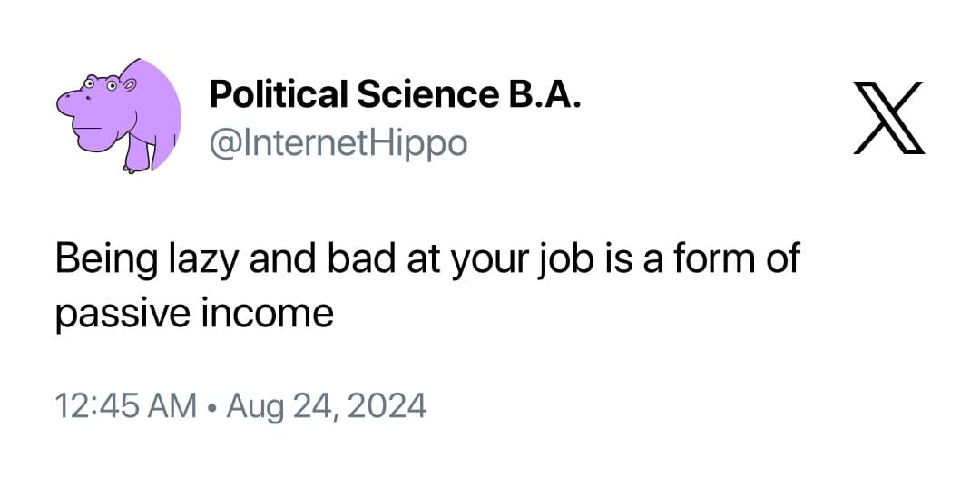
Task: Click the hippo avatar's front foot
Action: [132, 164]
